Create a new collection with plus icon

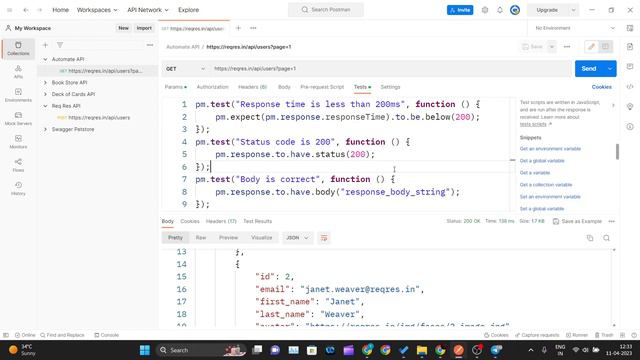(45, 45)
